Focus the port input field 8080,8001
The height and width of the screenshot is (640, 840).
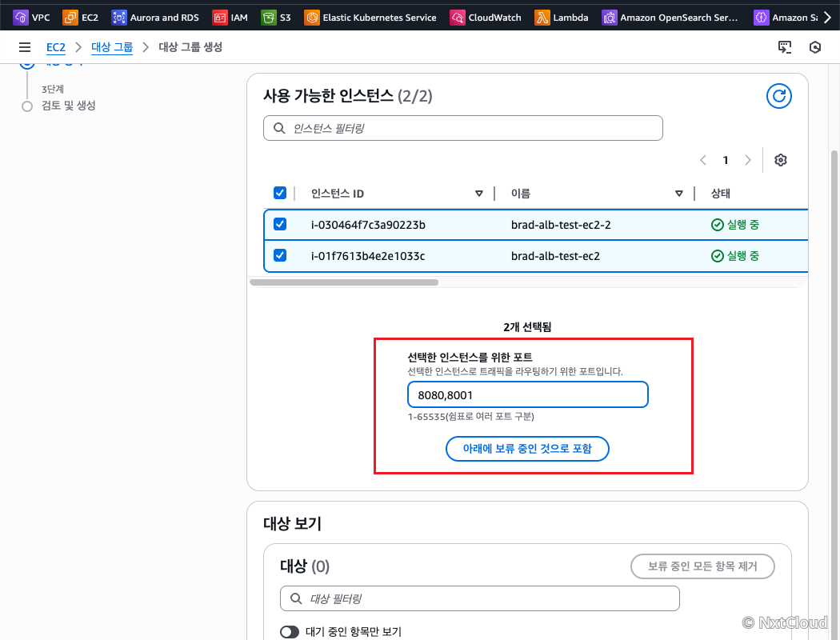pos(528,394)
